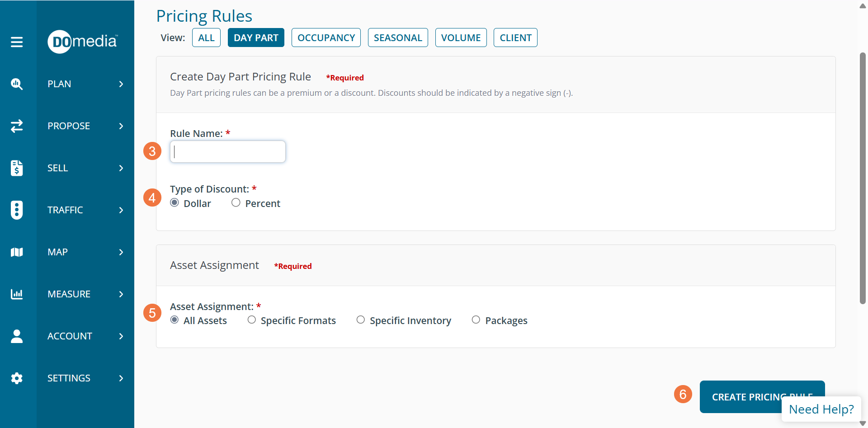Focus the Rule Name text field
The height and width of the screenshot is (428, 868).
point(228,152)
